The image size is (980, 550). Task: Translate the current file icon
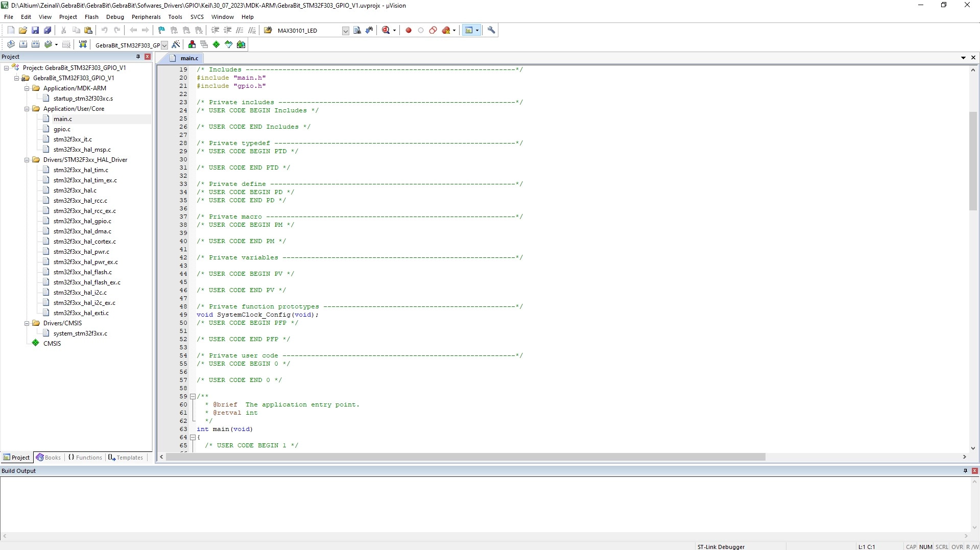(11, 44)
